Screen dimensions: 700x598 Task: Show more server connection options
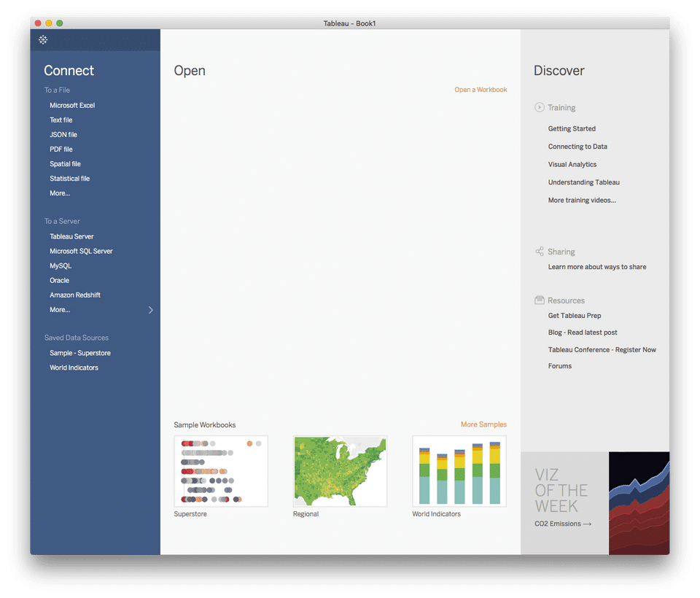(60, 310)
